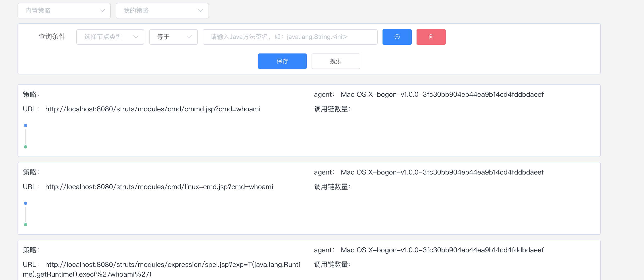Click the chevron arrow of 内置策略 dropdown
The width and height of the screenshot is (644, 280).
coord(102,10)
